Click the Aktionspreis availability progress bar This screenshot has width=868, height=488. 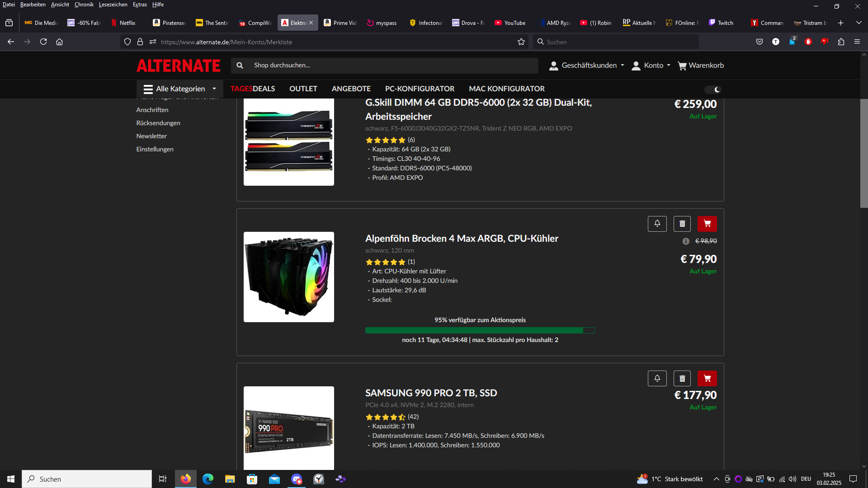(480, 330)
